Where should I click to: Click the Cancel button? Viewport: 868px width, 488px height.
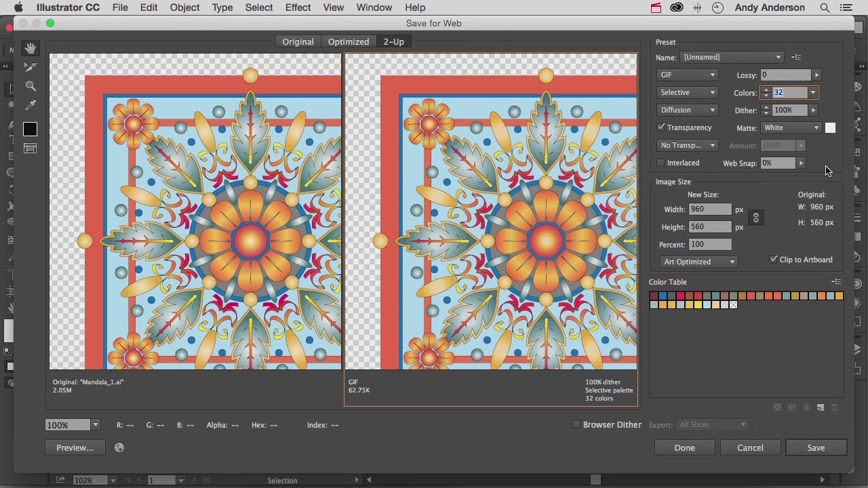coord(750,448)
